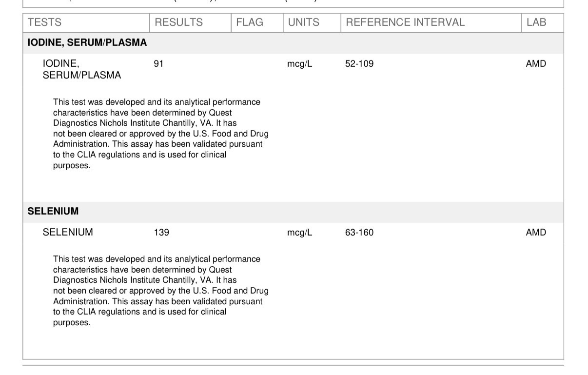Click the IODINE, SERUM/PLASMA test name in row

point(82,70)
